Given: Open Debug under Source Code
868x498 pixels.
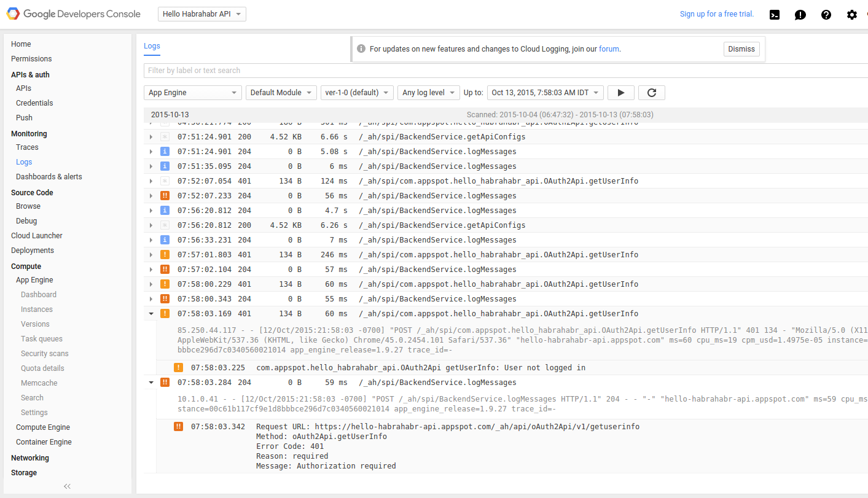Looking at the screenshot, I should click(26, 221).
